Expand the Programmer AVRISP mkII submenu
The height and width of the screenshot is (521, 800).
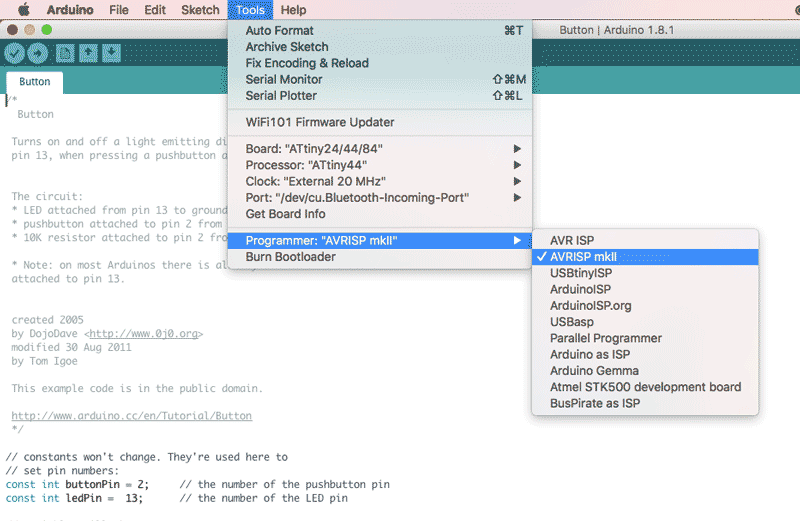pos(380,241)
